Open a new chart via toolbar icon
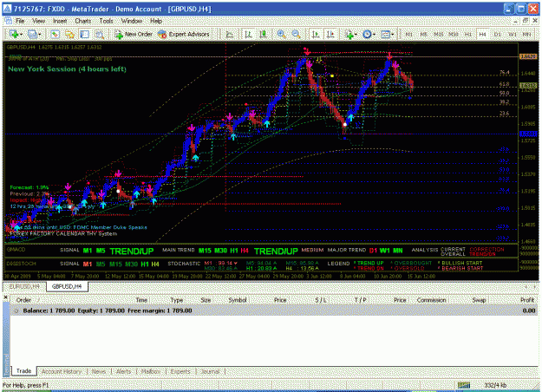Screen dimensions: 542x392 point(14,34)
